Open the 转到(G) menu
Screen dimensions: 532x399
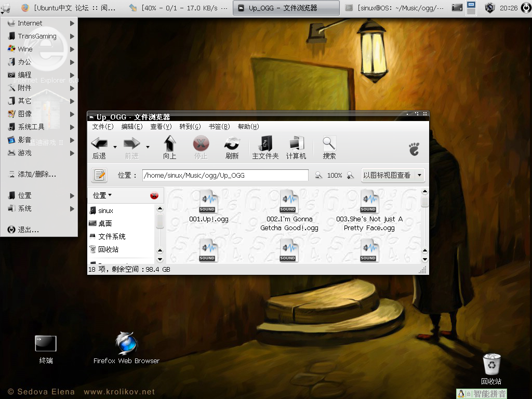click(190, 127)
